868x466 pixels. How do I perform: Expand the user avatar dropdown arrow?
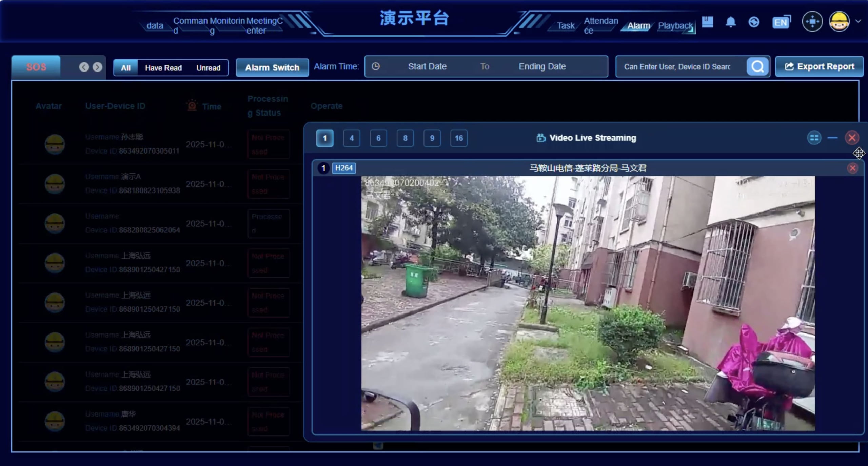point(858,21)
